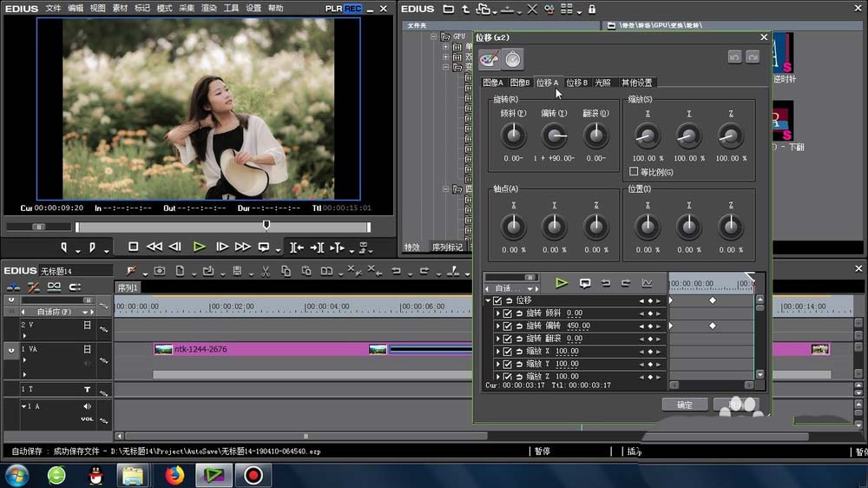
Task: Collapse the 位移 parameter group
Action: (488, 300)
